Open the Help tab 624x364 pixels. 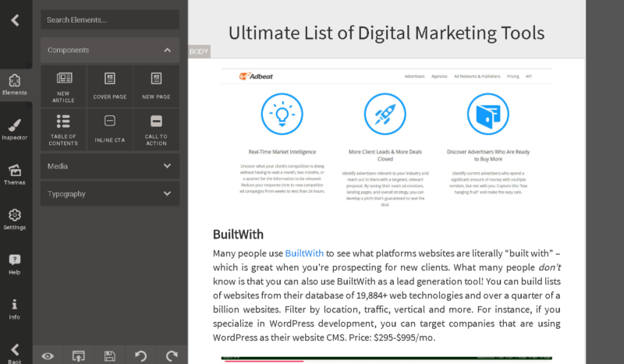15,264
